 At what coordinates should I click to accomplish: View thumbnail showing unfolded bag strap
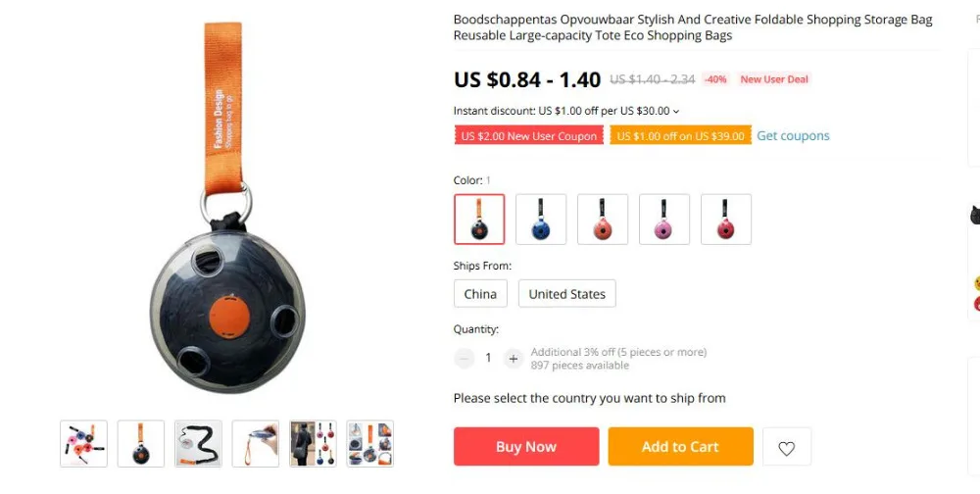(x=198, y=443)
